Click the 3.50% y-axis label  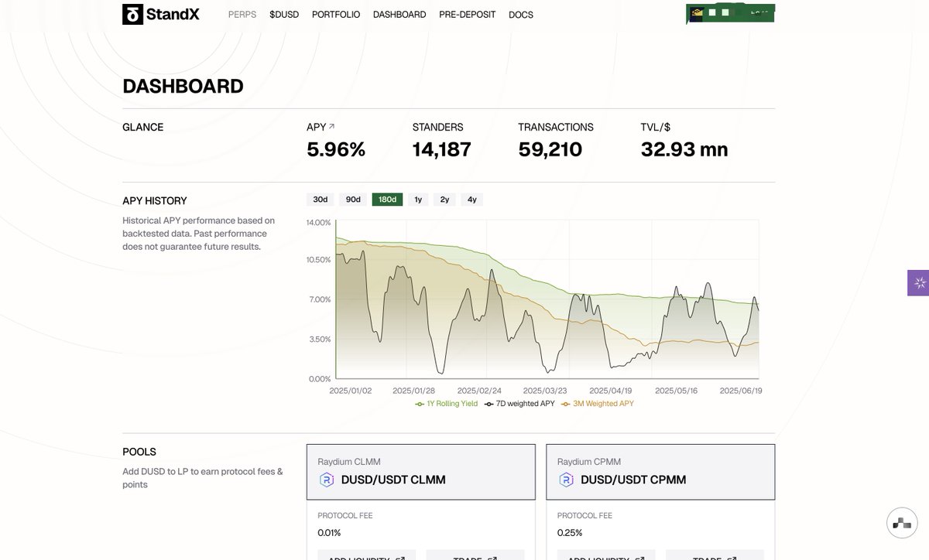[x=321, y=339]
